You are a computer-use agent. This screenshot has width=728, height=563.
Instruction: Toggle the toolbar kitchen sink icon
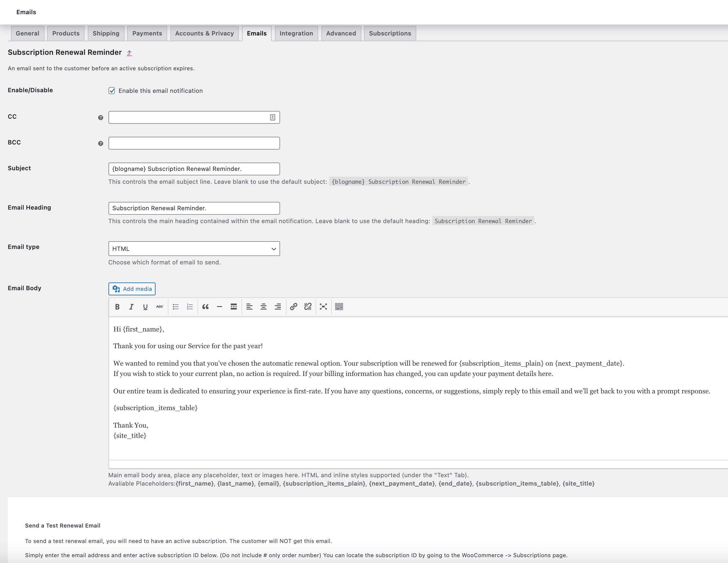click(339, 307)
